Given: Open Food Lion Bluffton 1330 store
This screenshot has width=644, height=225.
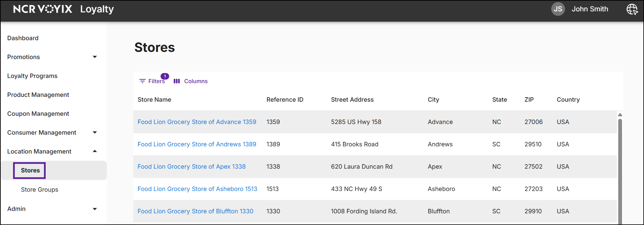Looking at the screenshot, I should point(195,211).
